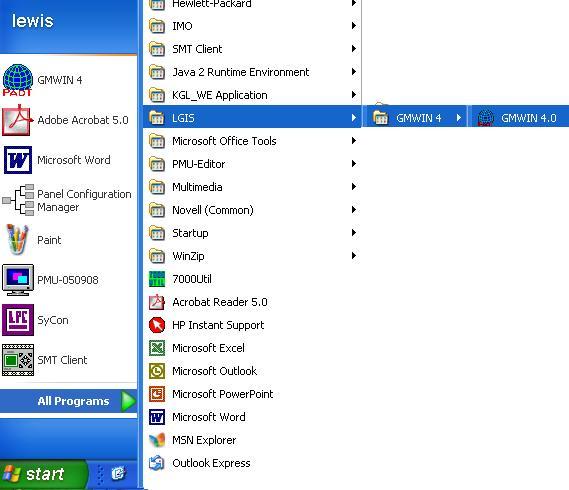
Task: Click the "7000Util" label
Action: coord(192,279)
